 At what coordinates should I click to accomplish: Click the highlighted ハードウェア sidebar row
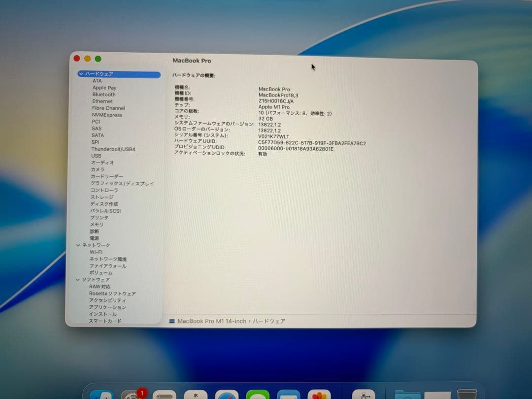coord(119,74)
